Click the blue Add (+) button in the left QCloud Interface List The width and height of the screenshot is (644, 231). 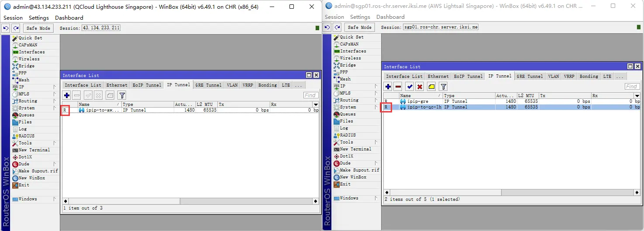[x=67, y=95]
